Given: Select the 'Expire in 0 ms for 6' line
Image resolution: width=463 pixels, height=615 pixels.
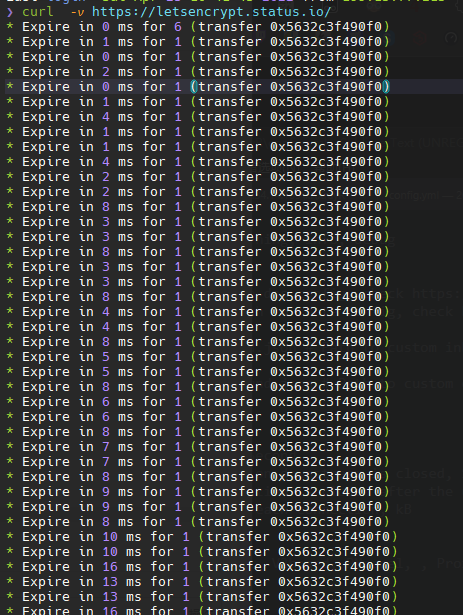Looking at the screenshot, I should tap(198, 27).
